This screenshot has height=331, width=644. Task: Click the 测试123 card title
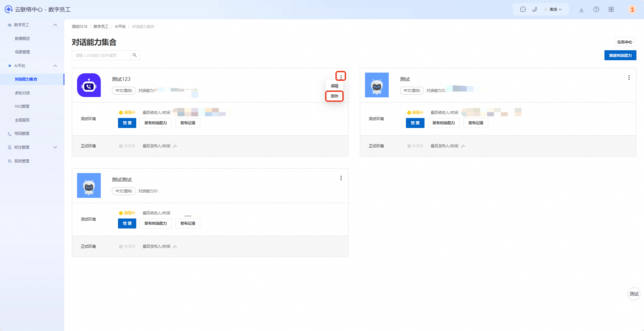point(121,79)
